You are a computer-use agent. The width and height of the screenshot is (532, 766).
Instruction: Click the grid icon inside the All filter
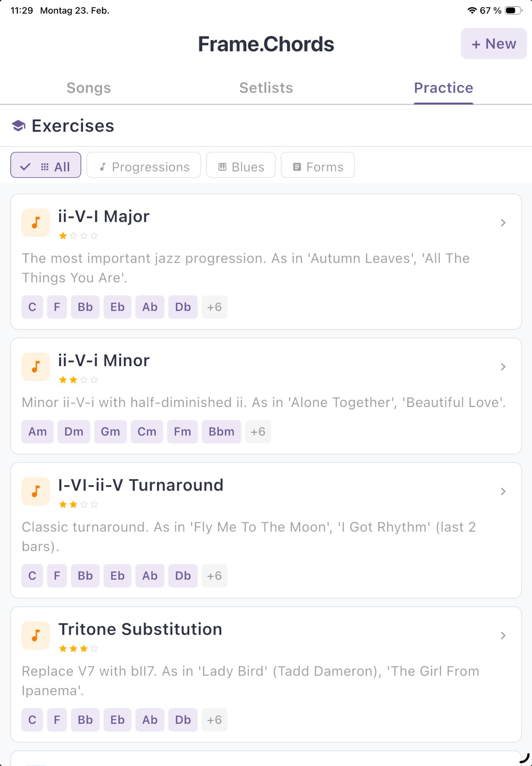point(44,166)
